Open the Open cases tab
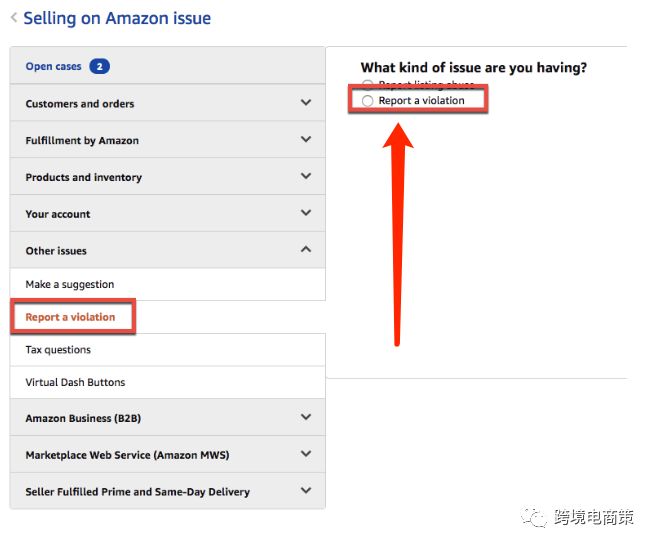This screenshot has height=546, width=654. 54,67
